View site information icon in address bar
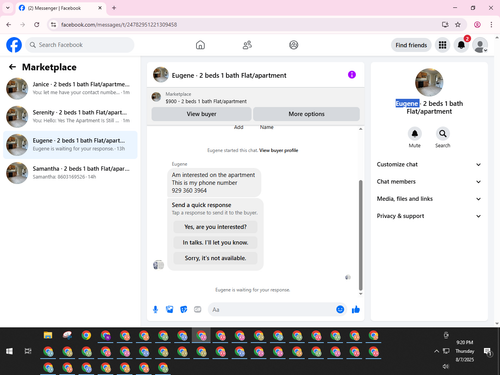 [x=53, y=24]
